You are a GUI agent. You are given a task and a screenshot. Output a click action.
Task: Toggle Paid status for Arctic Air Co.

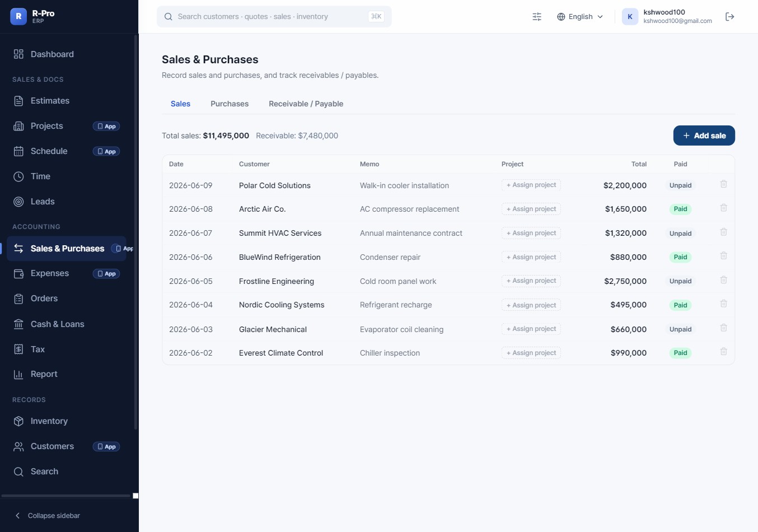point(680,209)
